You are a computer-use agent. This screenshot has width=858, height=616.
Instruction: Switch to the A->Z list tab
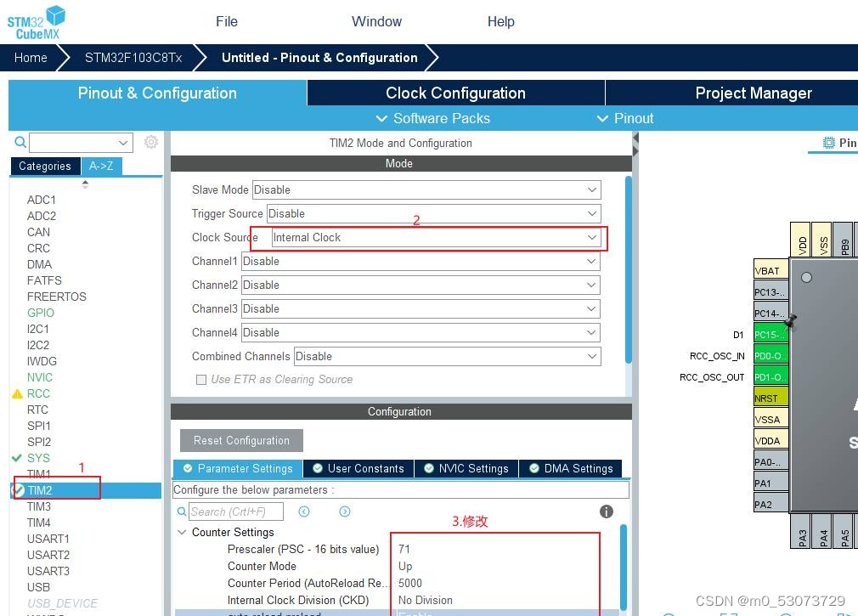pyautogui.click(x=101, y=166)
